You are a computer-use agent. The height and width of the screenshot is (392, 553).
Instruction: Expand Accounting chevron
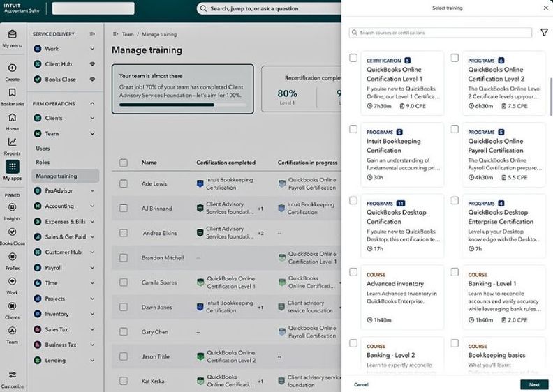click(92, 206)
